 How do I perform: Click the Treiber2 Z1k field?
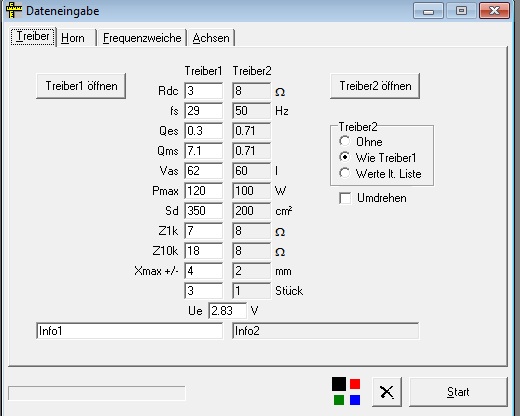(252, 231)
